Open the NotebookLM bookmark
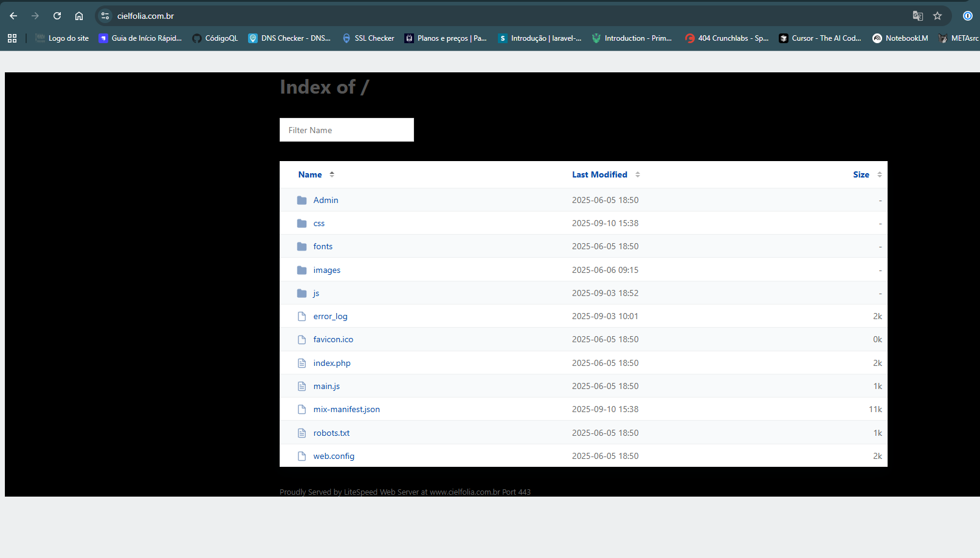The image size is (980, 558). [900, 38]
